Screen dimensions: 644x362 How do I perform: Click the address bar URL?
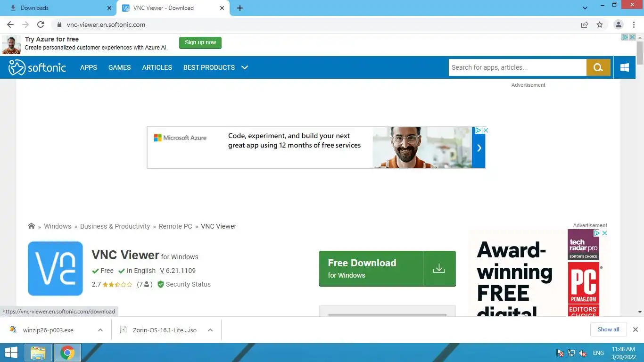pos(106,25)
